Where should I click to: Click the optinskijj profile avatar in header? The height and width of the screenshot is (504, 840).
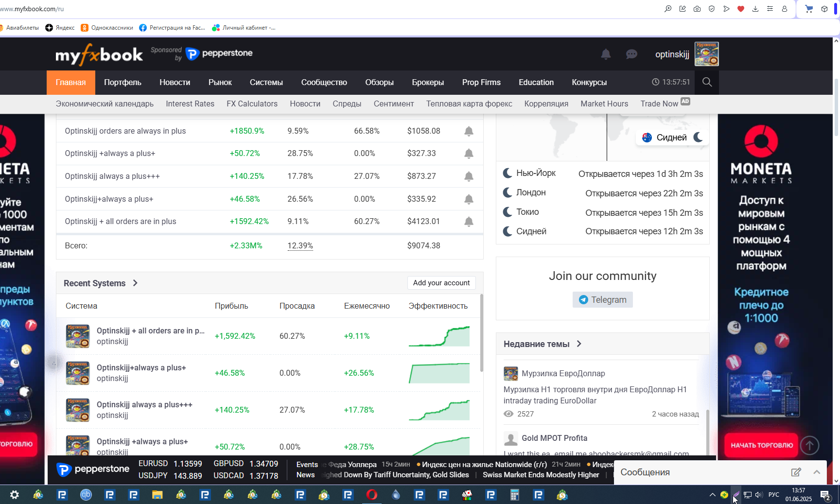coord(706,54)
